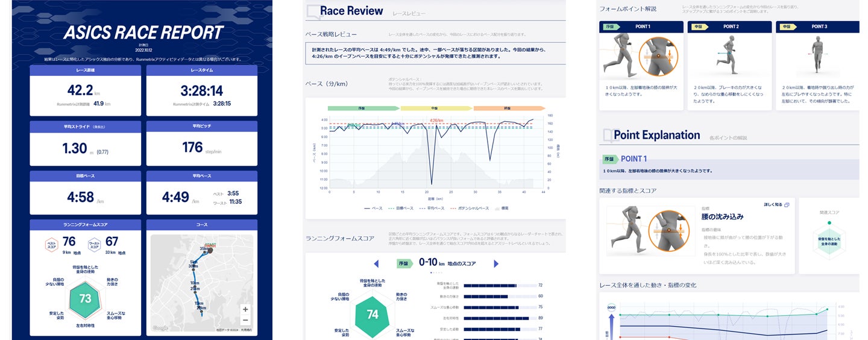Select the POINT 3 card header
868x340 pixels.
point(817,27)
